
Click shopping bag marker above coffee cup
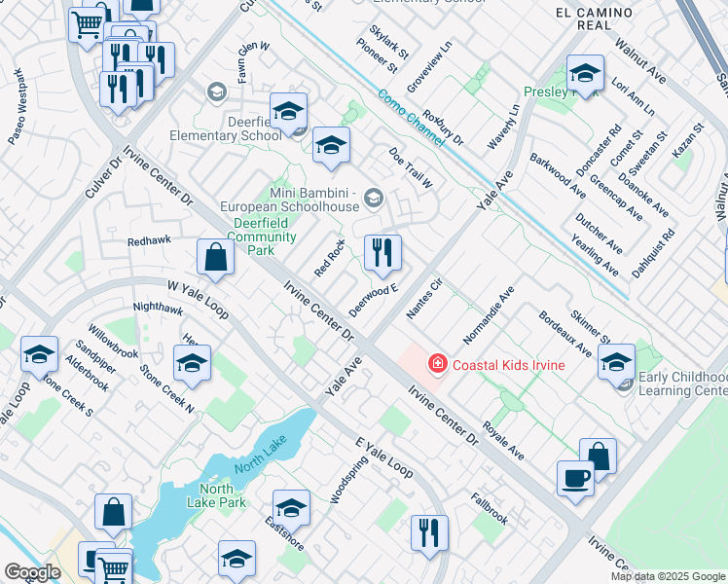(598, 459)
